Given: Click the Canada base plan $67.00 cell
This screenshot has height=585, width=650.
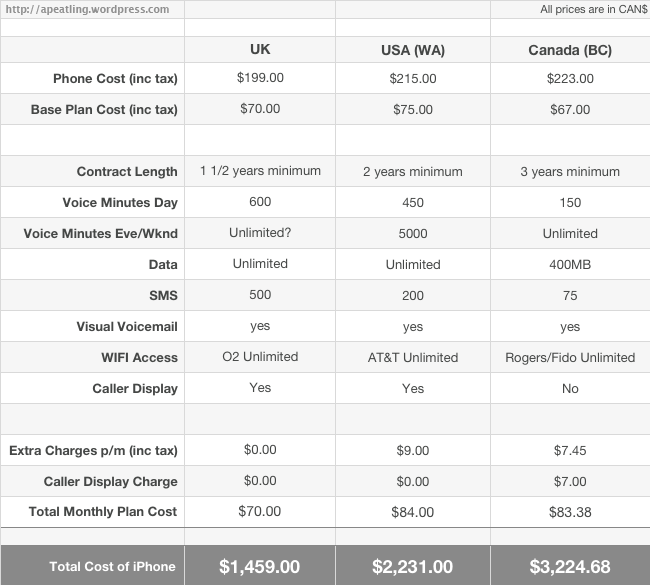Looking at the screenshot, I should pos(570,110).
